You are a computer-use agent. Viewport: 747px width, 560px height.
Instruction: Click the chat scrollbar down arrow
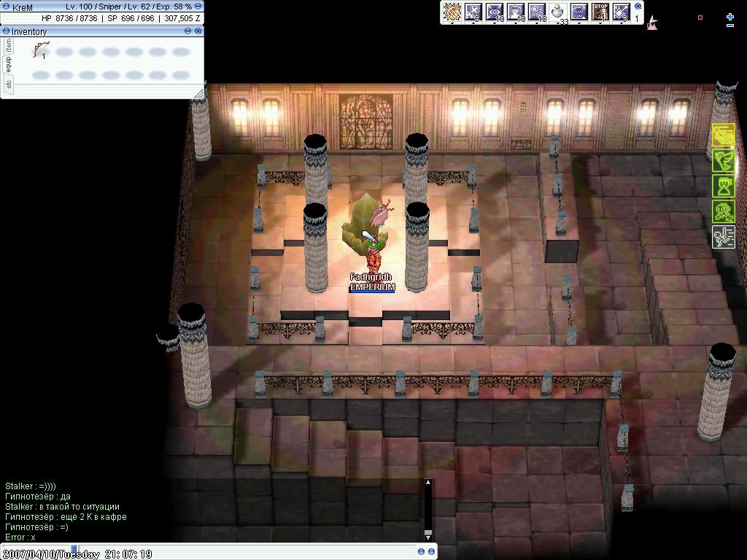(x=427, y=537)
